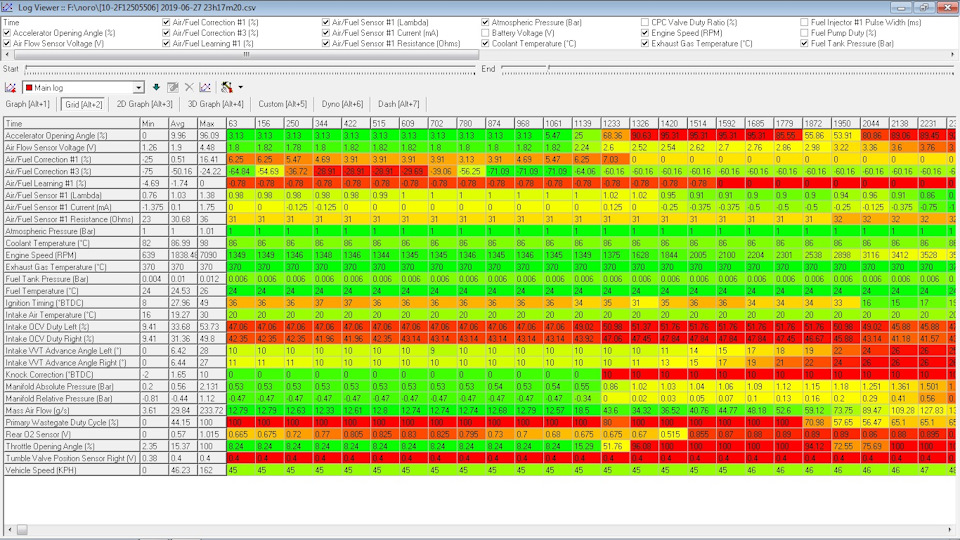Click the grid bottom scrollbar right arrow

952,529
